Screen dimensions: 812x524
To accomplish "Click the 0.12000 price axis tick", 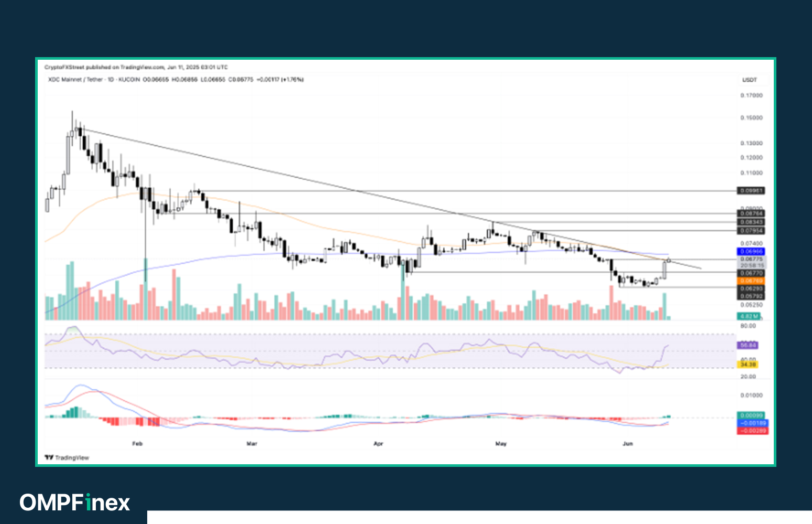I will point(751,158).
